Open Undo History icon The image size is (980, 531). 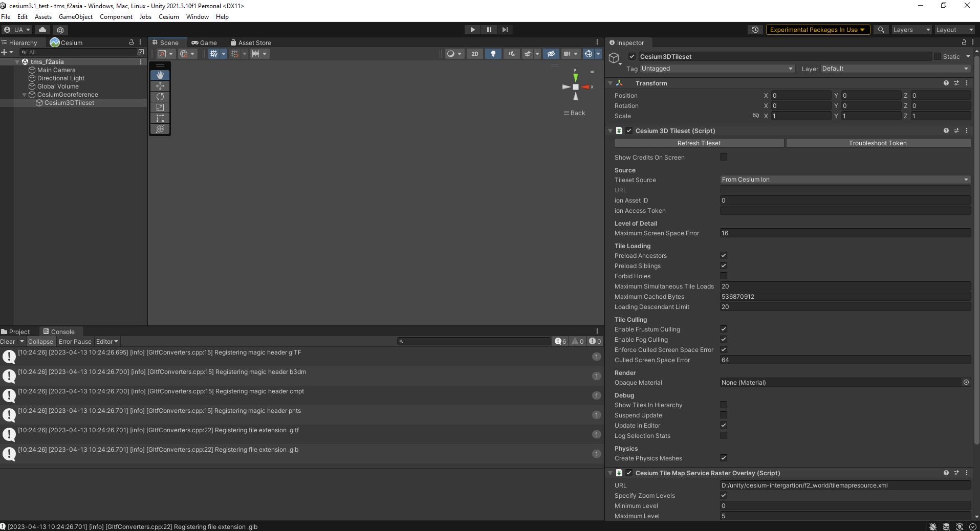click(755, 30)
